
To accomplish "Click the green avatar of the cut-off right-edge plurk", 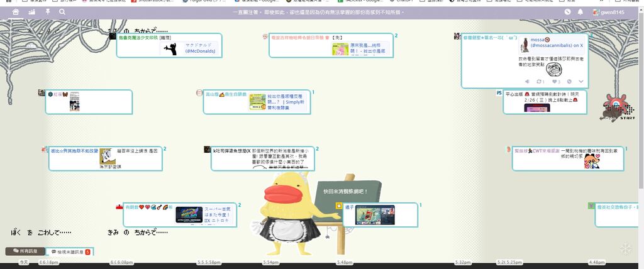I will click(x=591, y=206).
